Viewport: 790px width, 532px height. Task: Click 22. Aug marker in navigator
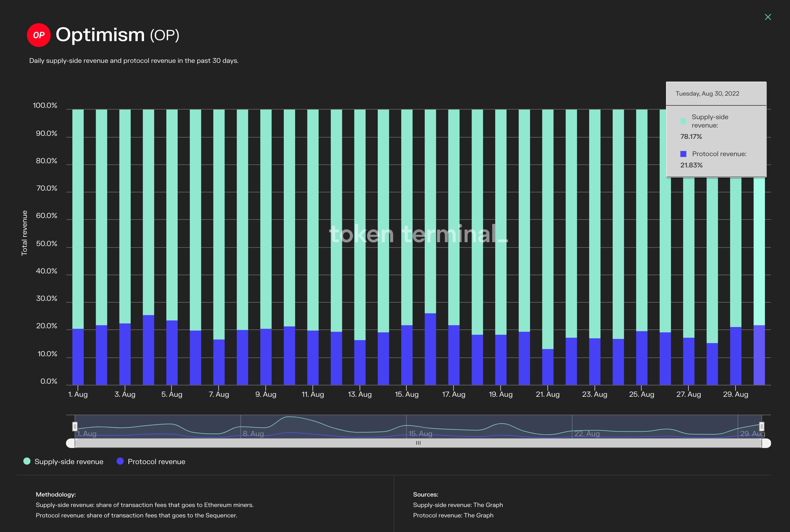pos(587,434)
